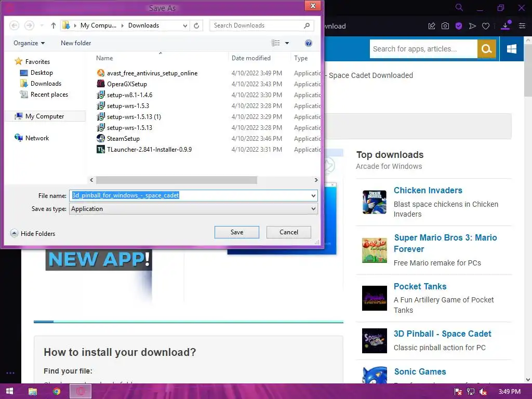Viewport: 532px width, 399px height.
Task: Select My Computer in navigation pane
Action: [x=45, y=116]
